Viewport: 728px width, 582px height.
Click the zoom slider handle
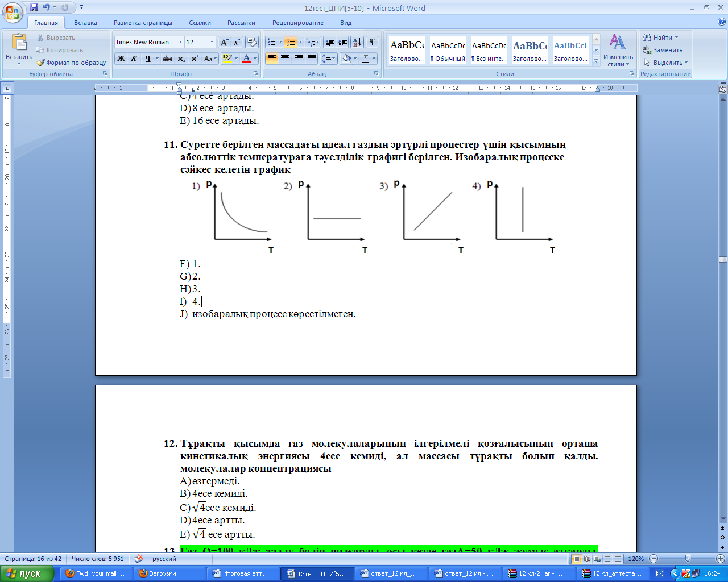(688, 559)
